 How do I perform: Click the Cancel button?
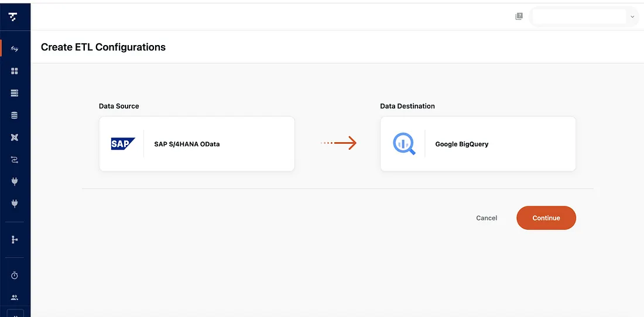point(487,218)
